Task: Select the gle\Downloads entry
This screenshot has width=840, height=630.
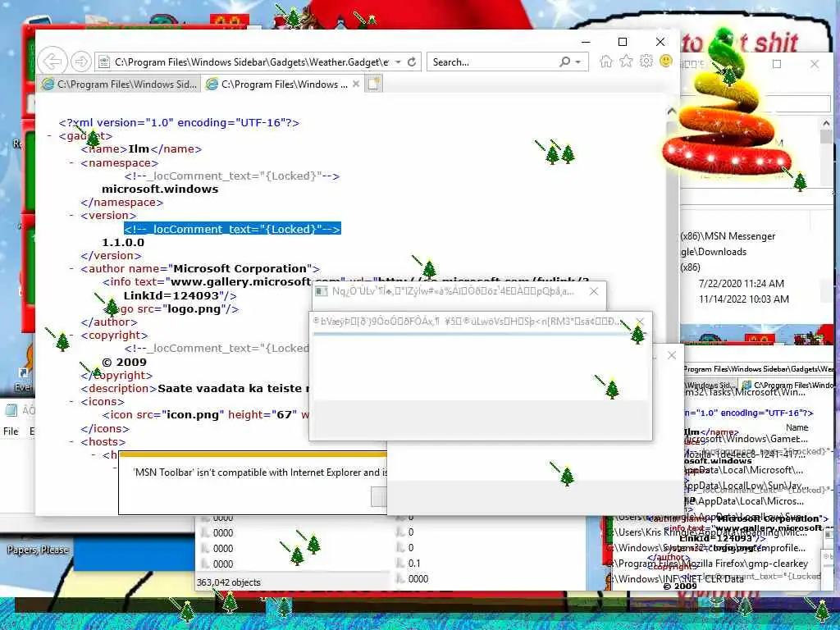Action: (x=714, y=252)
